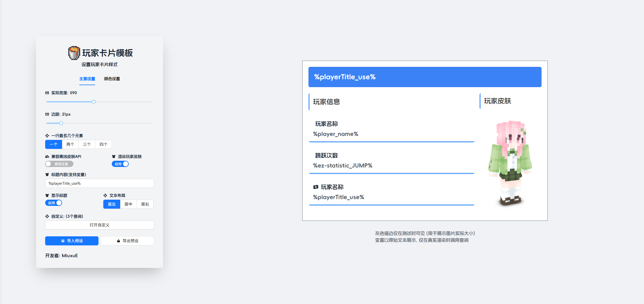
Task: Toggle the 兼容离线皮肤API switch
Action: pyautogui.click(x=59, y=164)
